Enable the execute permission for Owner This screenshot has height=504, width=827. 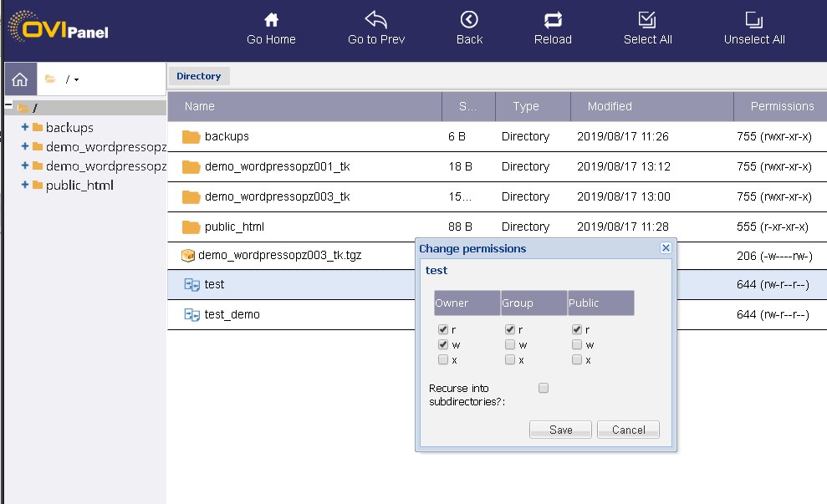coord(443,359)
